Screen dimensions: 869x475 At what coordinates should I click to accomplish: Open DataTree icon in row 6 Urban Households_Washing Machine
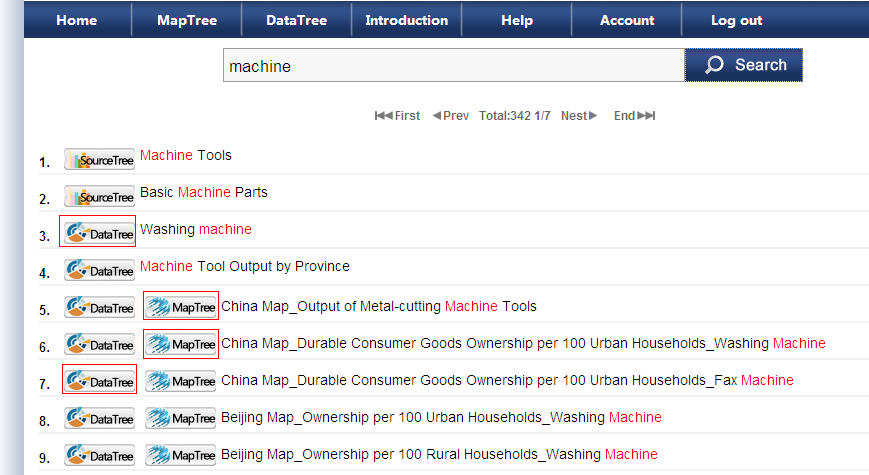99,345
